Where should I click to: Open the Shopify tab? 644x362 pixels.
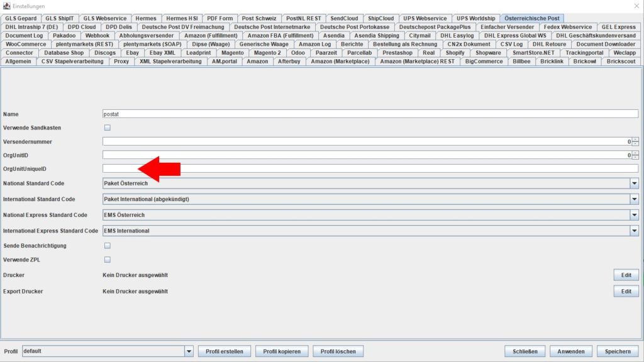[455, 53]
